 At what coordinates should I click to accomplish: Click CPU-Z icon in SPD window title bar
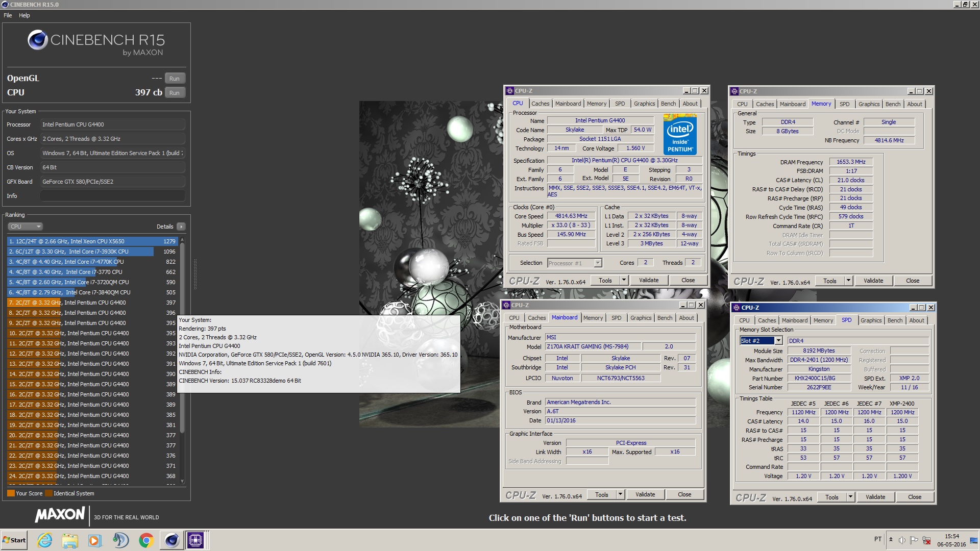click(736, 308)
